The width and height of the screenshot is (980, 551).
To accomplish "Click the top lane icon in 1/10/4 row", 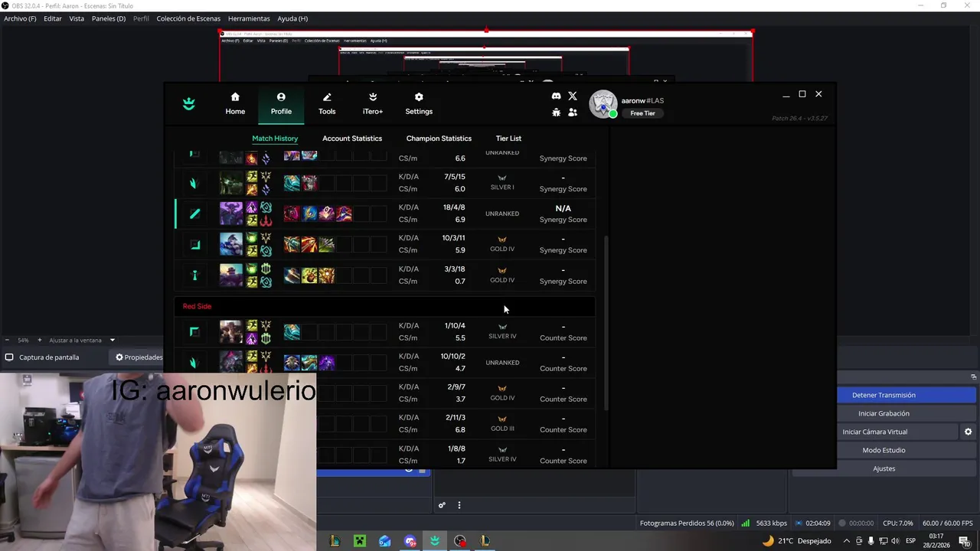I will click(x=194, y=331).
